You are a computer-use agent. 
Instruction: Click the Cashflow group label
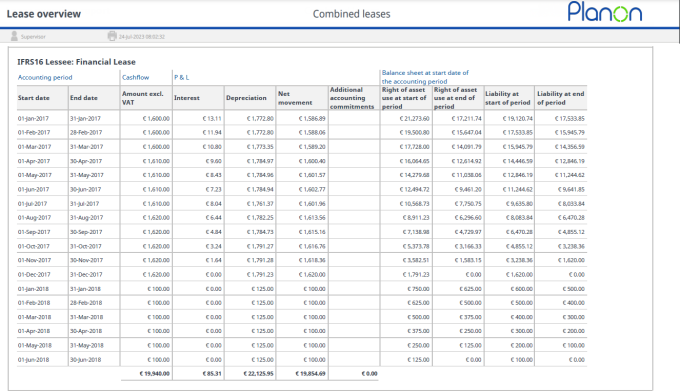click(x=135, y=77)
